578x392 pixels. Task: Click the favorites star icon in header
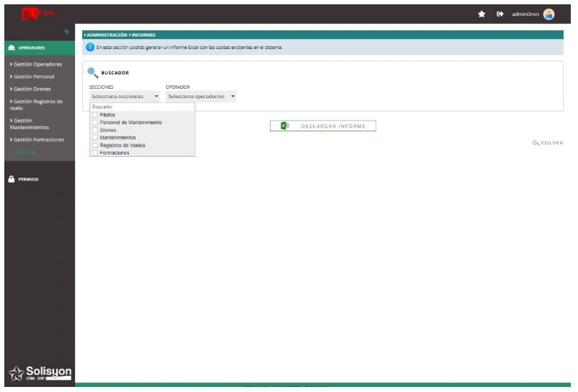[x=481, y=14]
